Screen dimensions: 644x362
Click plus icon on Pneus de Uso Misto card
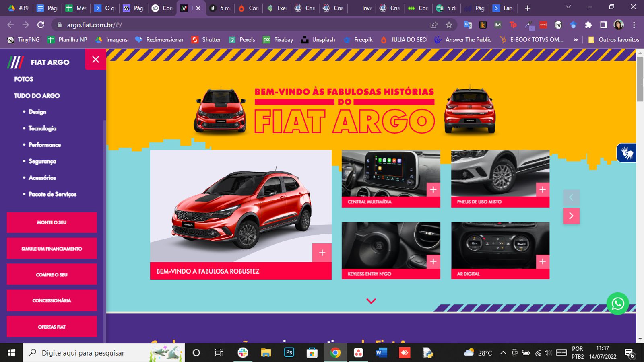pos(543,190)
